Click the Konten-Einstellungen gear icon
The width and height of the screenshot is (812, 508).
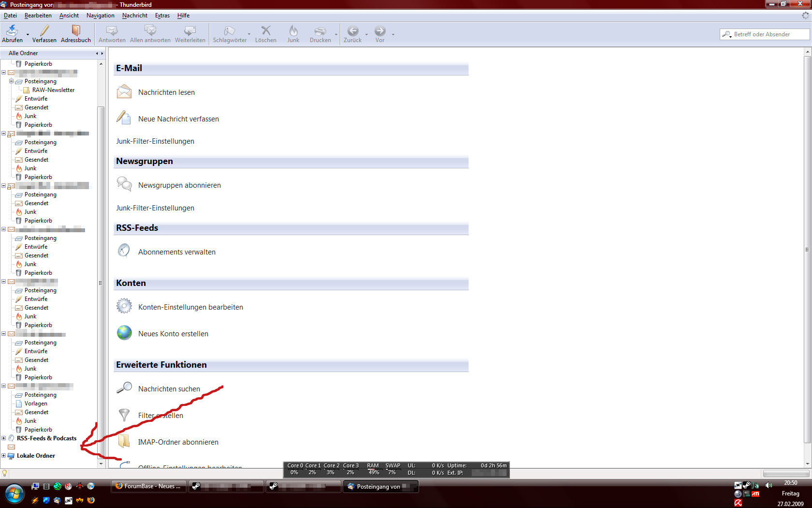(124, 306)
